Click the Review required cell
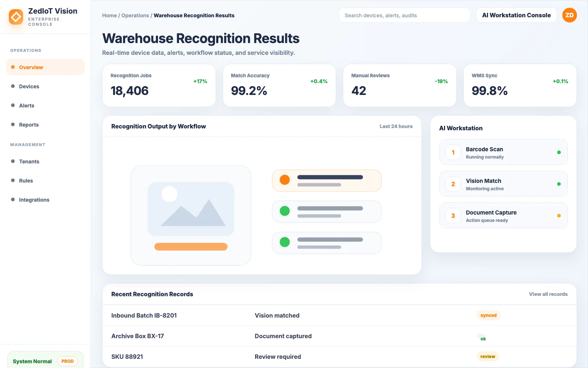Screen dimensions: 588x368 pos(278,357)
